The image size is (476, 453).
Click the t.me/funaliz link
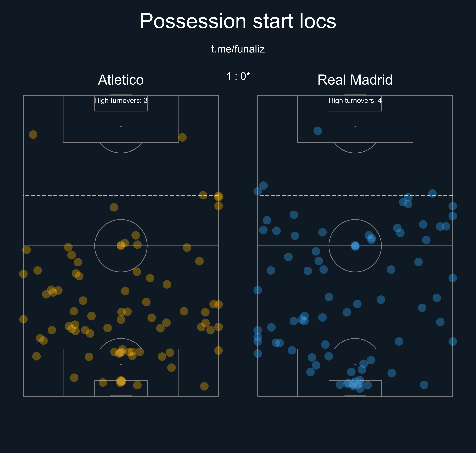pos(238,49)
